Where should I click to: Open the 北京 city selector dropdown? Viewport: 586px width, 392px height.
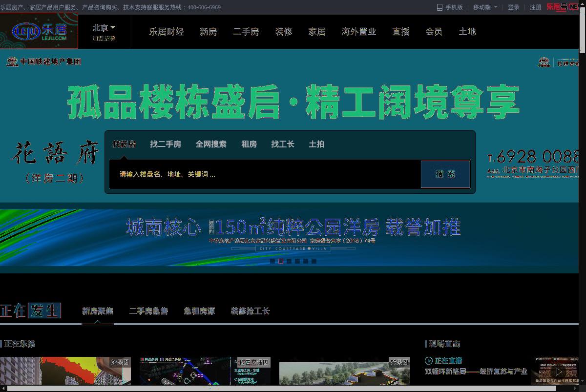pos(104,28)
